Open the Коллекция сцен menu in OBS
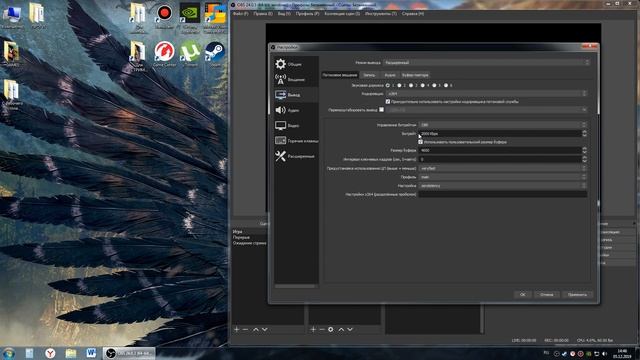The height and width of the screenshot is (360, 640). click(x=342, y=13)
